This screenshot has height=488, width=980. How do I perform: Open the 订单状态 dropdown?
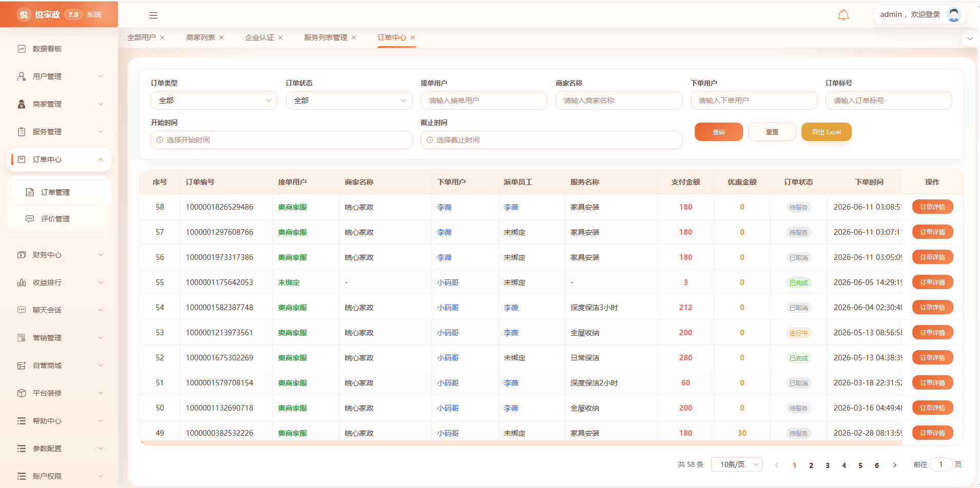pos(349,100)
